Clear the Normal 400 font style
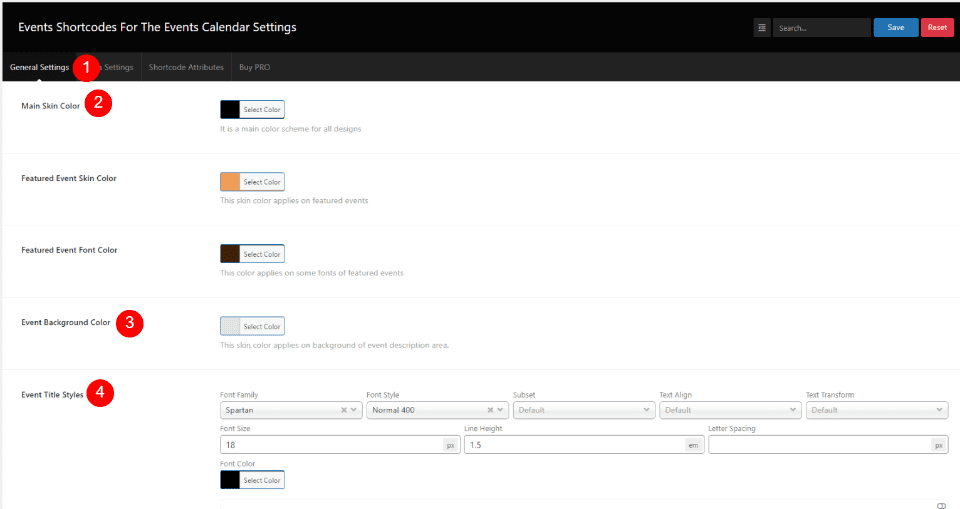Screen dimensions: 960x509 pos(490,410)
